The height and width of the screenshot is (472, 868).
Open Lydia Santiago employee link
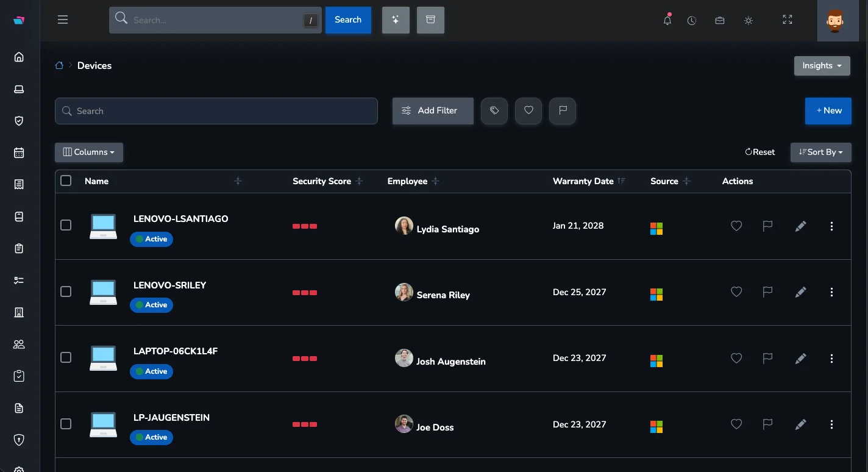447,229
